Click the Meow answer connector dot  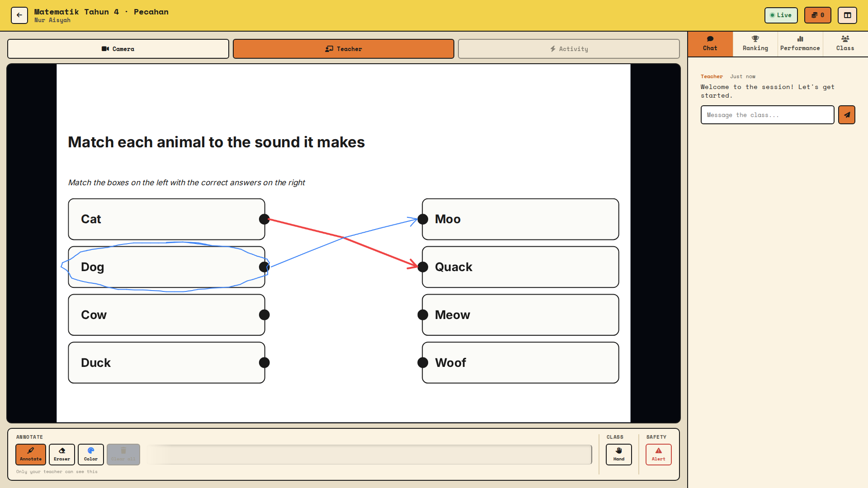pos(423,315)
